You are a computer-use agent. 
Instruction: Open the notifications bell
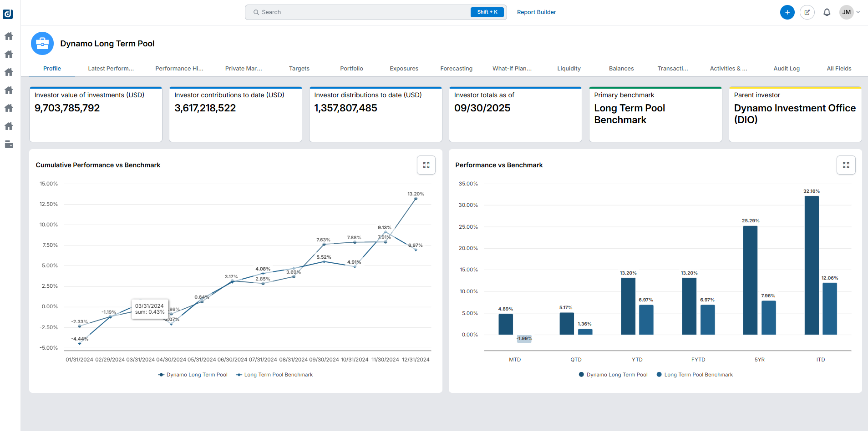[827, 12]
